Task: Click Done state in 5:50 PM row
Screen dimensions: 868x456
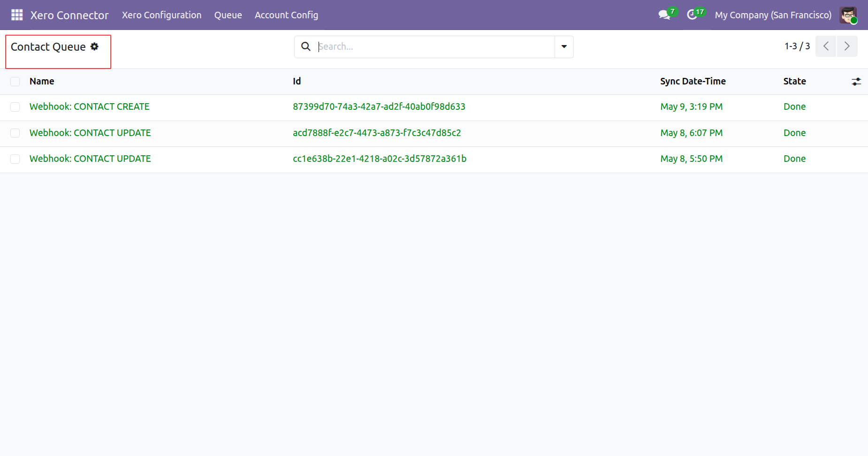Action: click(795, 159)
